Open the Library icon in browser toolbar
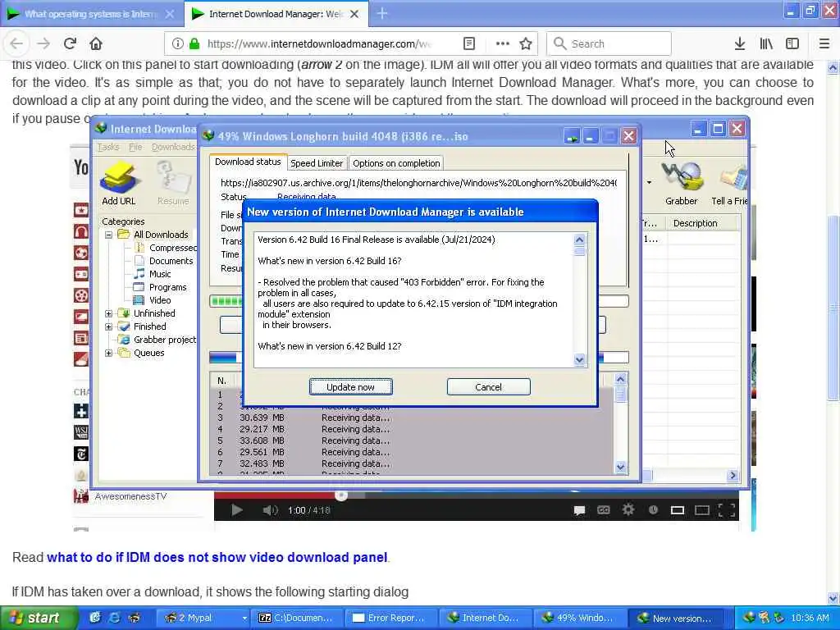 (766, 43)
